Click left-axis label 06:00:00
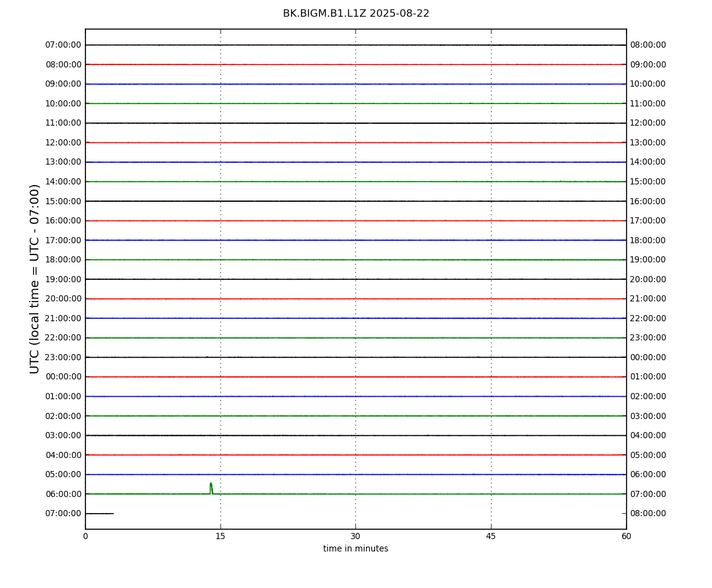Viewport: 712px width, 588px height. 64,494
